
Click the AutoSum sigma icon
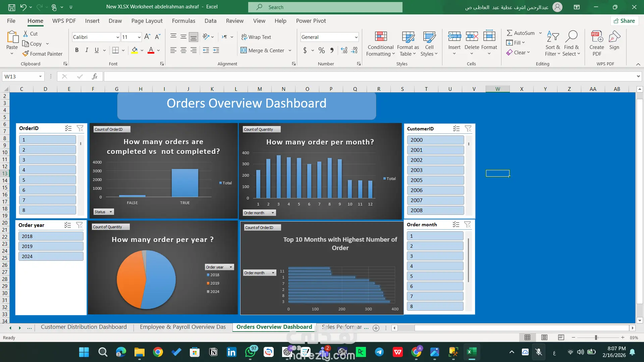point(509,33)
